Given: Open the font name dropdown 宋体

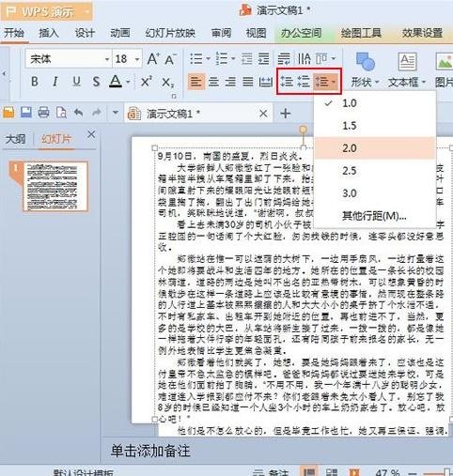Looking at the screenshot, I should (x=107, y=59).
